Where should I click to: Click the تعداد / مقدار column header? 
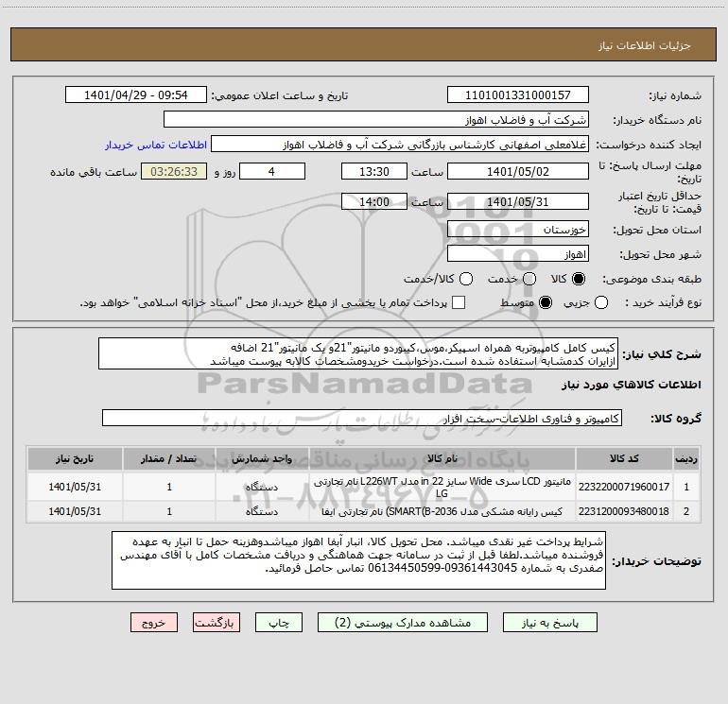click(169, 459)
